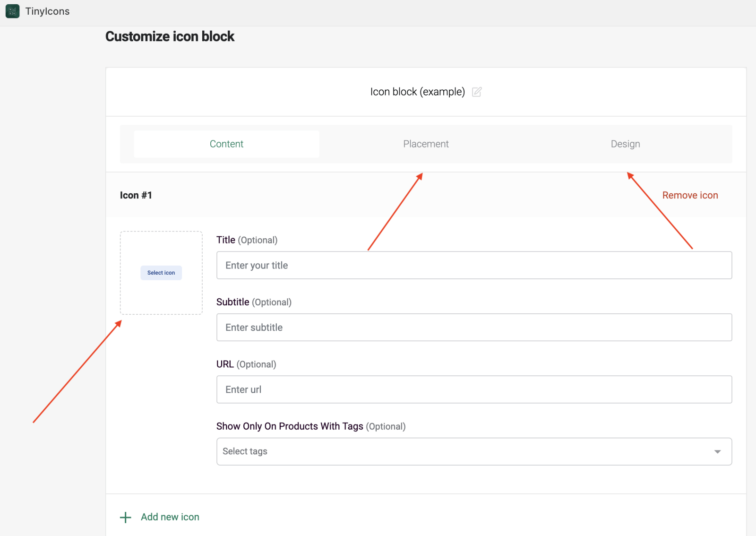Screen dimensions: 756x536
Task: Start adding another icon with the green plus
Action: [125, 517]
